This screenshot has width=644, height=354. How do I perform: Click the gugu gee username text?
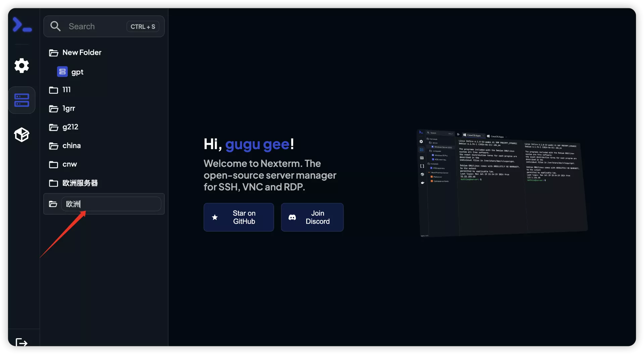(x=257, y=144)
